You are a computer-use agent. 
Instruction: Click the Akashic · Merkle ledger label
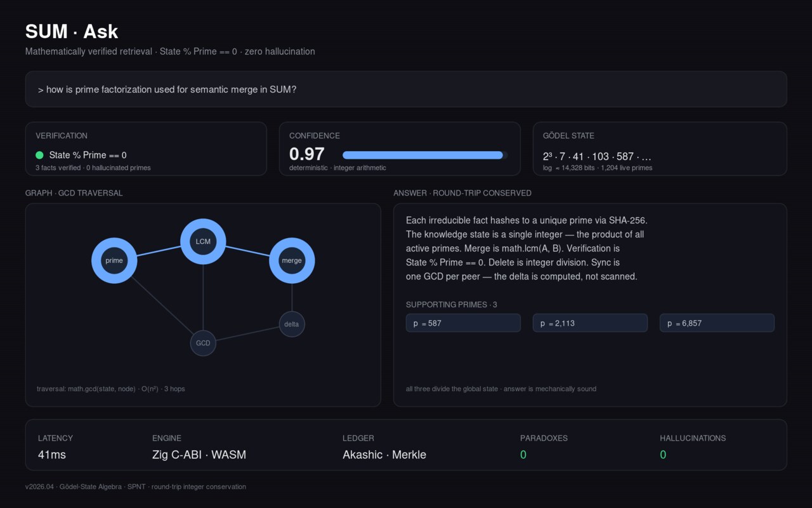click(384, 455)
